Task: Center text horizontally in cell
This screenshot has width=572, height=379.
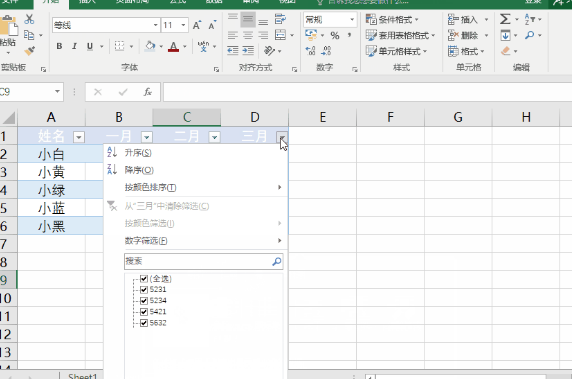Action: click(248, 35)
